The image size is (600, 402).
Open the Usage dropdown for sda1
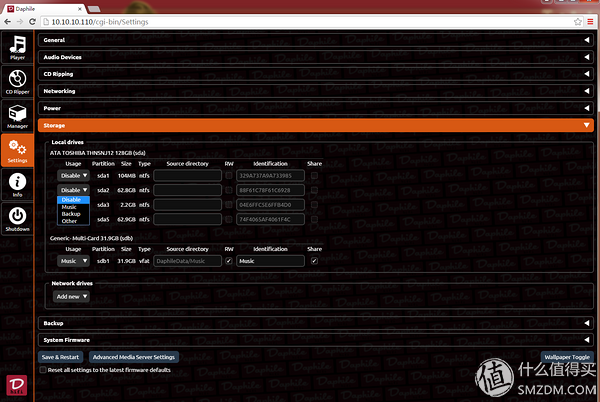[x=74, y=175]
